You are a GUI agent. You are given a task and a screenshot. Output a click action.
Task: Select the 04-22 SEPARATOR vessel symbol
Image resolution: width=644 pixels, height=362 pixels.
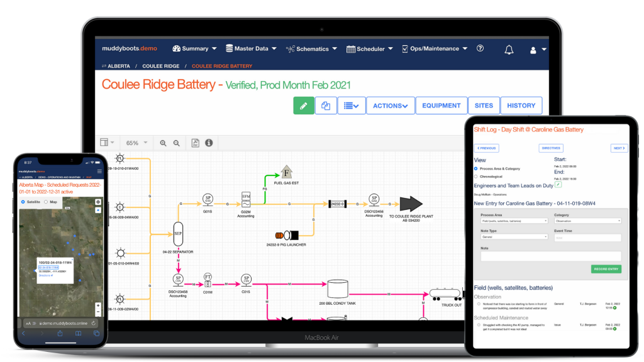click(178, 234)
